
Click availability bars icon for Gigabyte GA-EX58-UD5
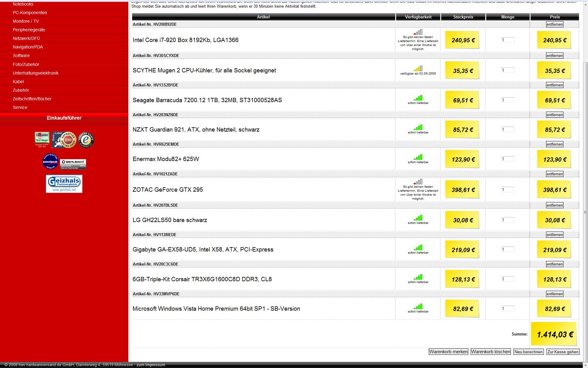[418, 247]
